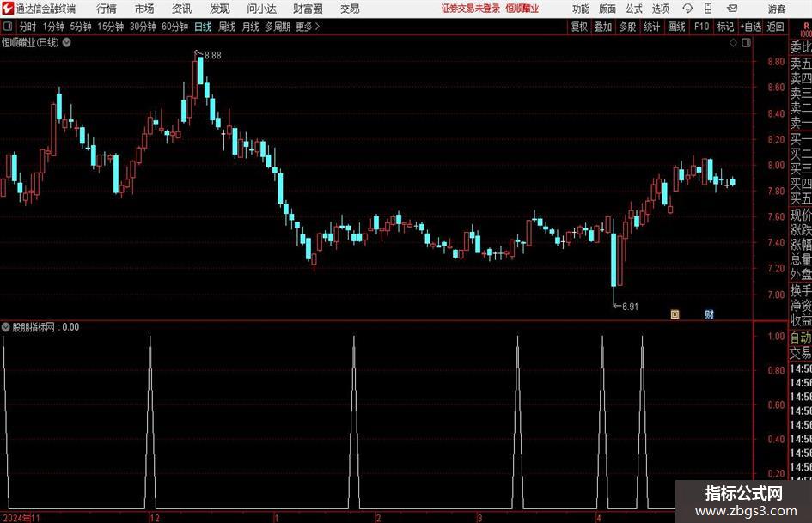Image resolution: width=812 pixels, height=523 pixels.
Task: Open the 发现 menu
Action: 220,9
